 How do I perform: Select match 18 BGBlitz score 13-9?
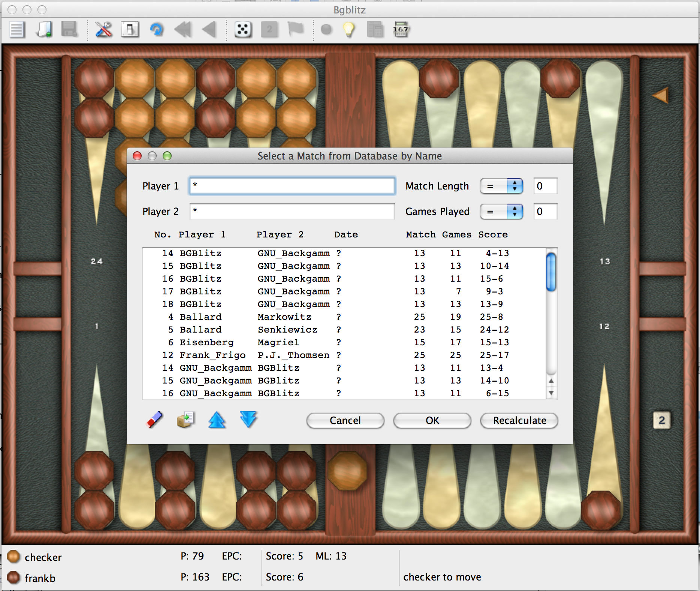click(344, 304)
